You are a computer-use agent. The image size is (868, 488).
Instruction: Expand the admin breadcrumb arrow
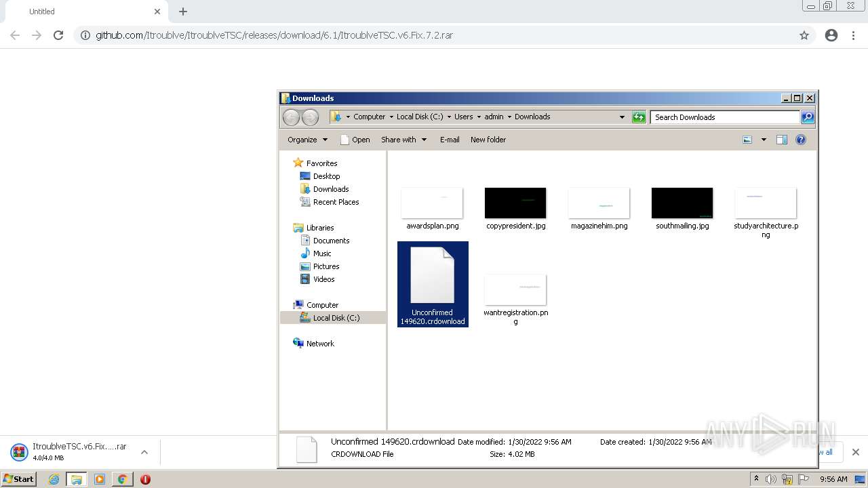[x=509, y=117]
